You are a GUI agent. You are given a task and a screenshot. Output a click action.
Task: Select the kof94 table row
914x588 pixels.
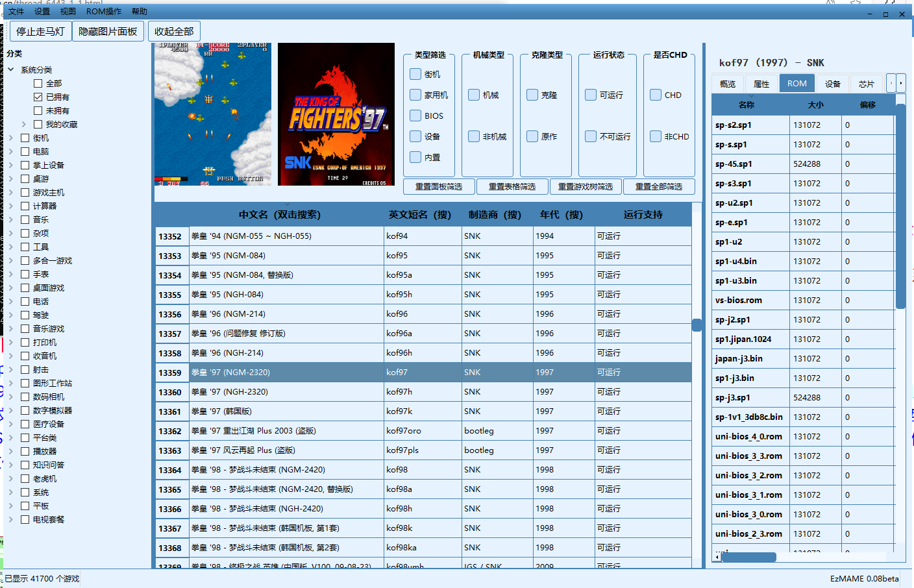[423, 236]
